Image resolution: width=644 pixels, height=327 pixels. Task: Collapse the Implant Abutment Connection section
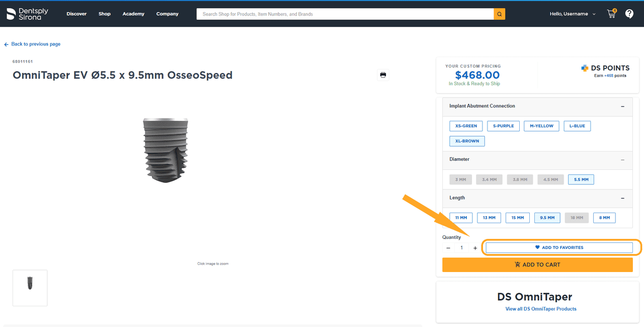click(622, 106)
